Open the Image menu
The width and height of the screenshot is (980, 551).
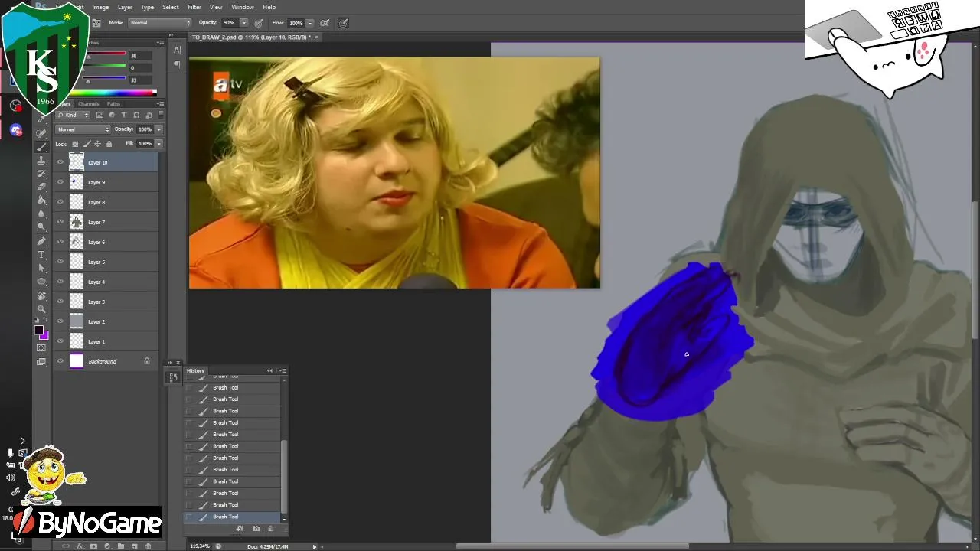click(x=100, y=7)
